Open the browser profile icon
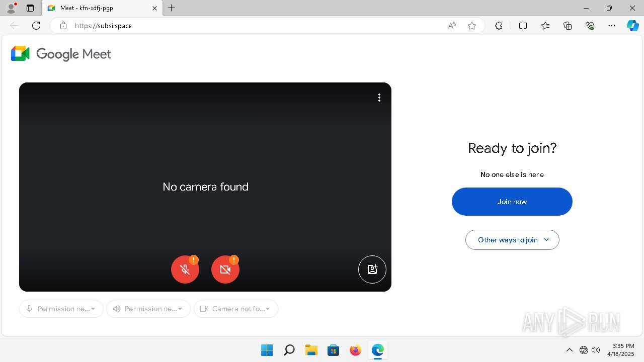 pyautogui.click(x=11, y=8)
